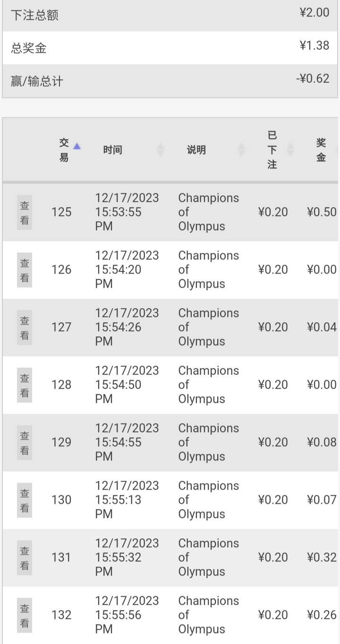Viewport: 340px width, 644px height.
Task: Click 说明 column sort arrows
Action: [241, 150]
